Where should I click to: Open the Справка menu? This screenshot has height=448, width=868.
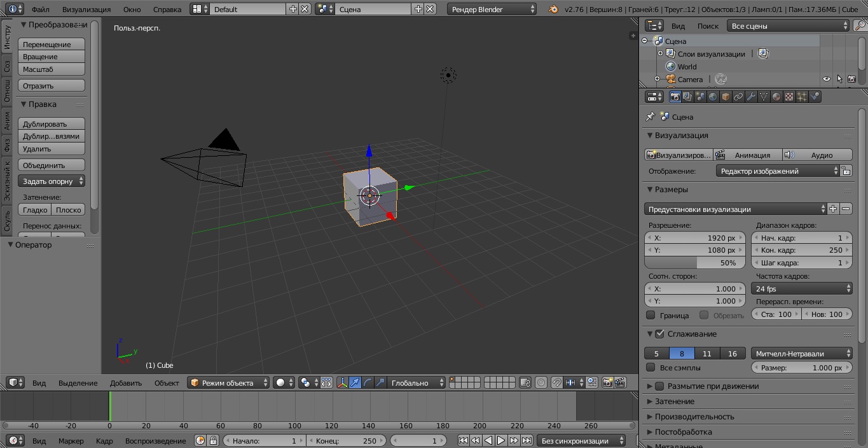pos(167,9)
